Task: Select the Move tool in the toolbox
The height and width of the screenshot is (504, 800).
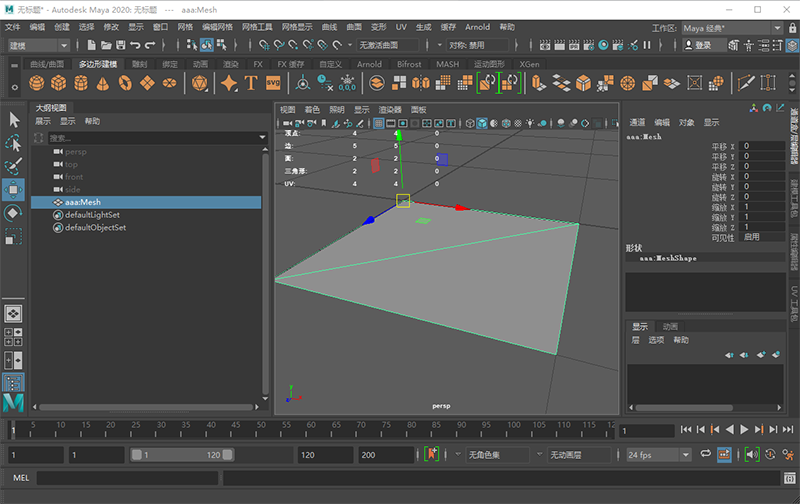Action: click(x=14, y=188)
